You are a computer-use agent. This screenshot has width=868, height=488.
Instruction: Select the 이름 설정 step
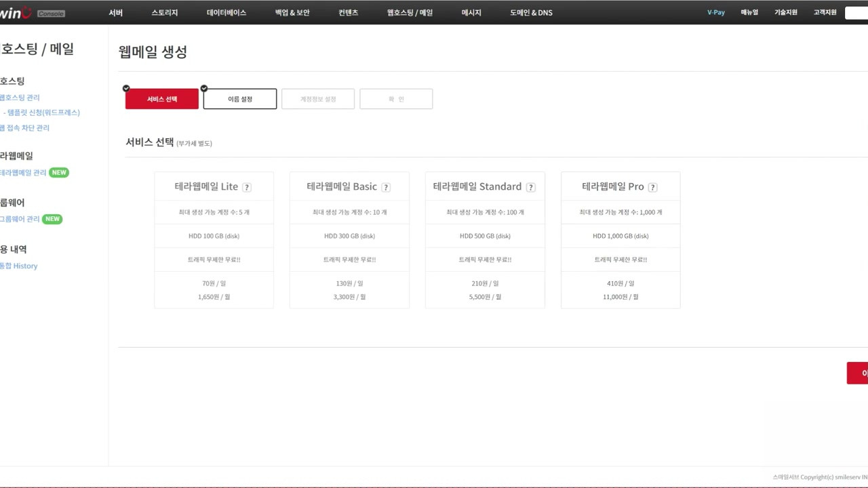[x=240, y=99]
